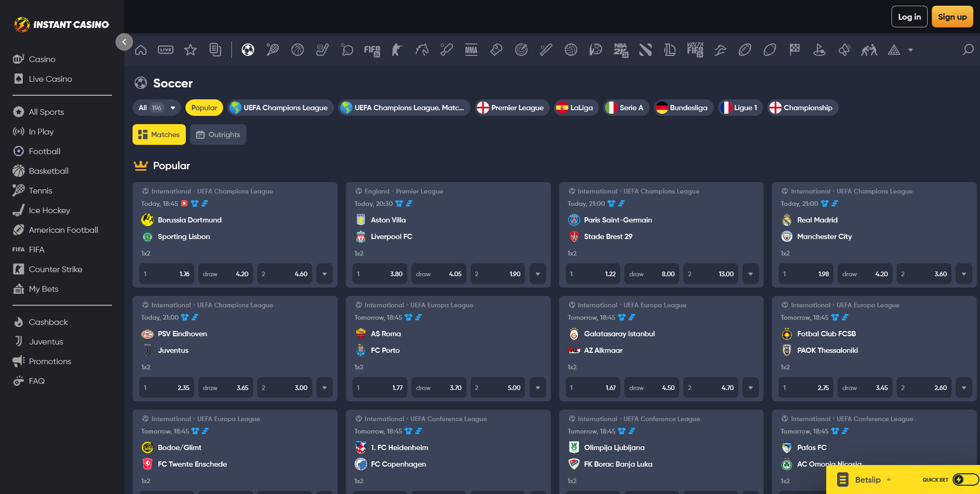The height and width of the screenshot is (494, 980).
Task: Open FAQ in sidebar
Action: pos(29,381)
